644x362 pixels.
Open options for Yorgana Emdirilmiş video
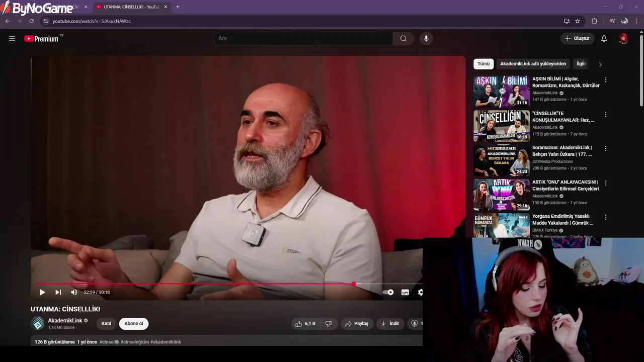pos(606,217)
